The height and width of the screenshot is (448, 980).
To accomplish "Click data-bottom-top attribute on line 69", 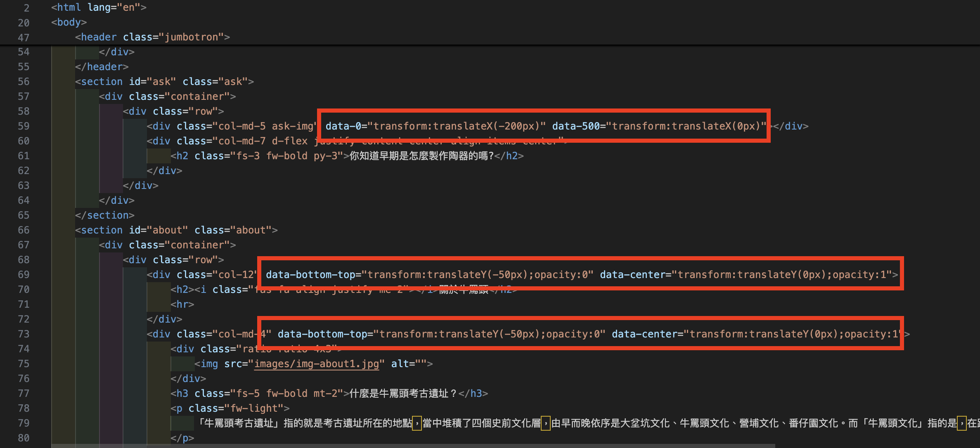I will (429, 274).
